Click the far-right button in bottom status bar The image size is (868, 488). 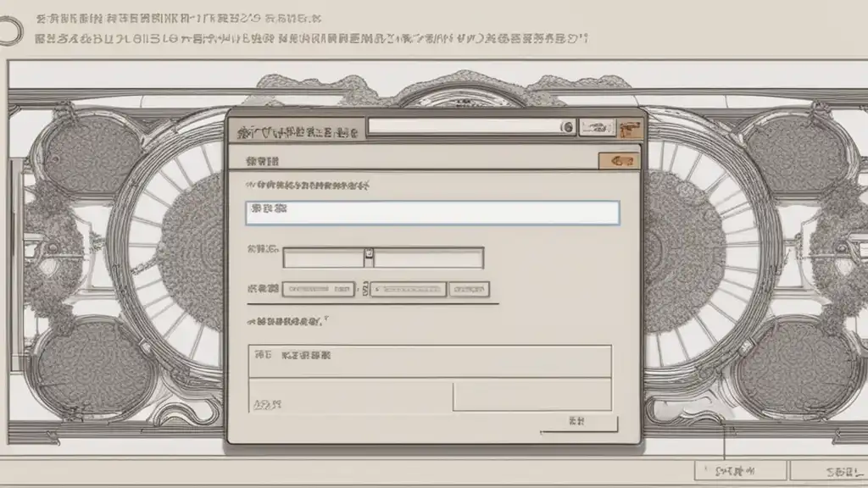(x=829, y=471)
